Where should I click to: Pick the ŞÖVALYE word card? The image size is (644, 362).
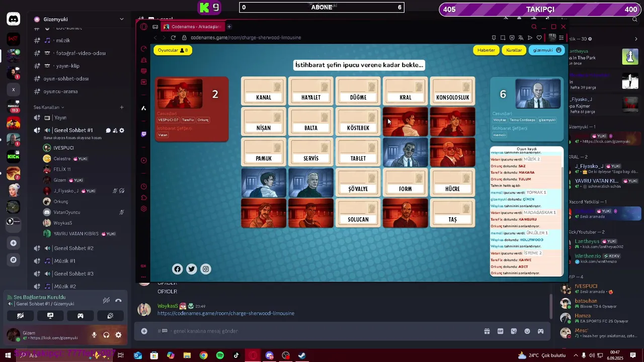[358, 183]
